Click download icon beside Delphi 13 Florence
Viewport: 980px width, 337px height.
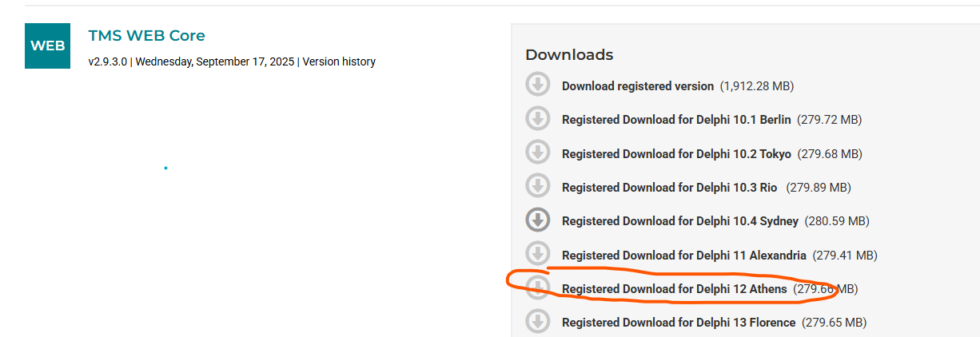tap(538, 321)
